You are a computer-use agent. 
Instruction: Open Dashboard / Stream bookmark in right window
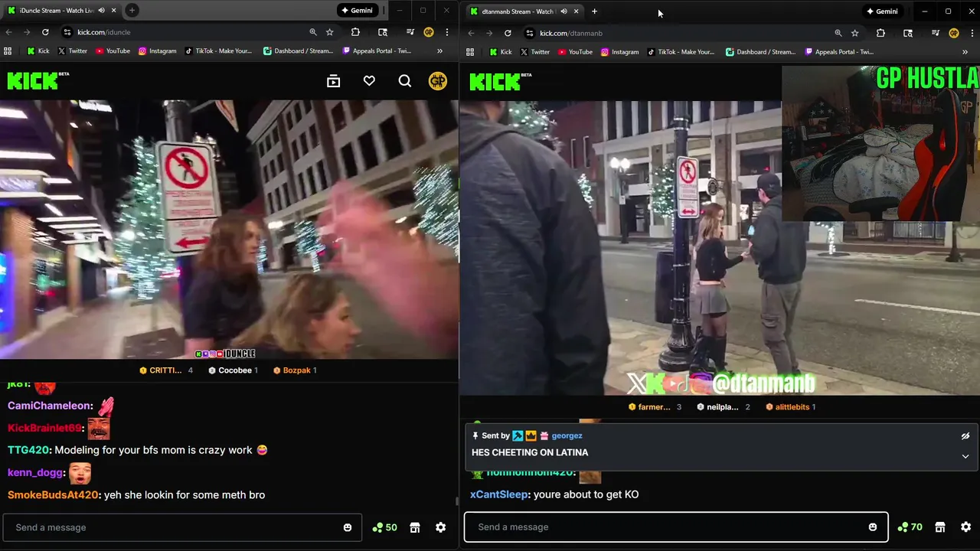click(x=760, y=52)
